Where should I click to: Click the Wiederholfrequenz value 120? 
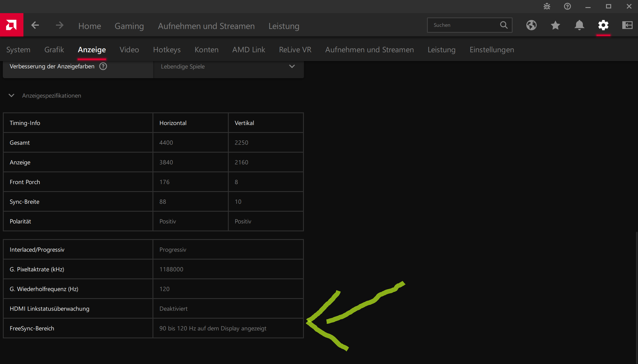(164, 289)
